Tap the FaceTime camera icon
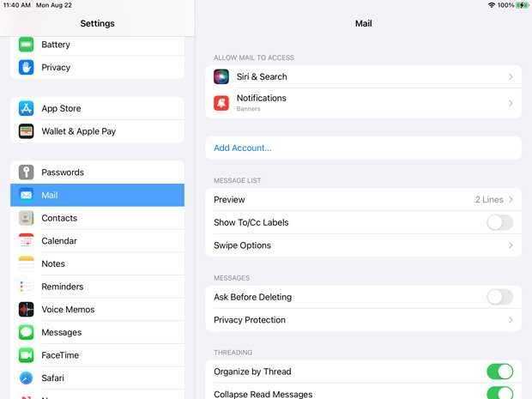Viewport: 532px width, 399px height. pos(26,355)
